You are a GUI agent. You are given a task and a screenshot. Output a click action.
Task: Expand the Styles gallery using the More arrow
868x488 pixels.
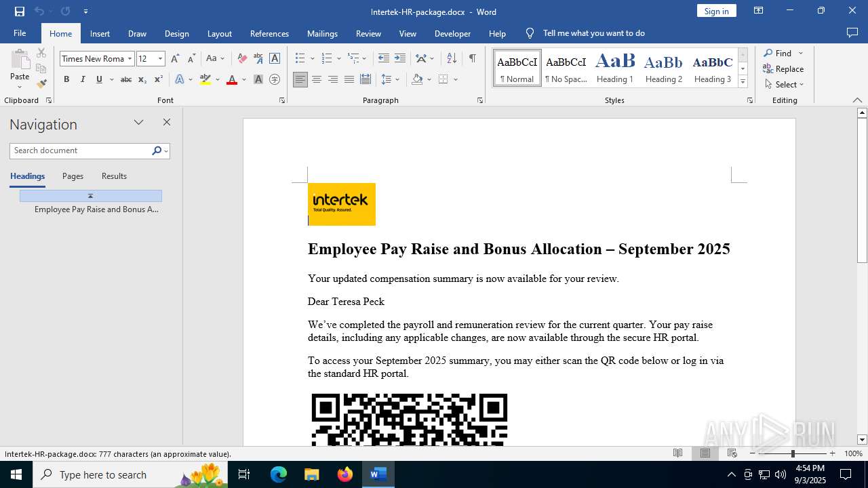pyautogui.click(x=743, y=82)
